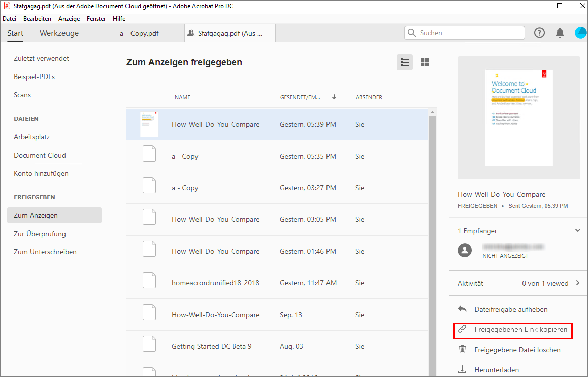Click file icon for Getting Started DC Beta 9

point(149,344)
